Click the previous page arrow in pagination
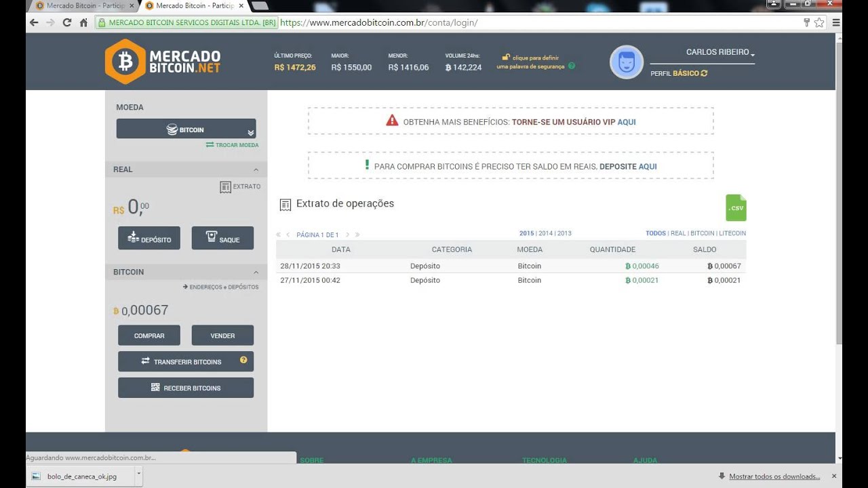This screenshot has height=488, width=868. (x=288, y=235)
